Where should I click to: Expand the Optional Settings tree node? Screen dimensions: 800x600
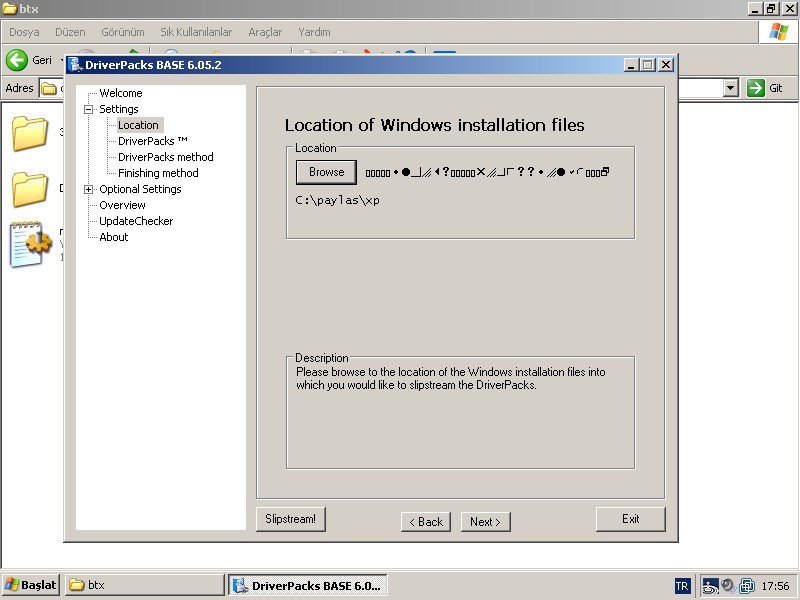coord(89,189)
